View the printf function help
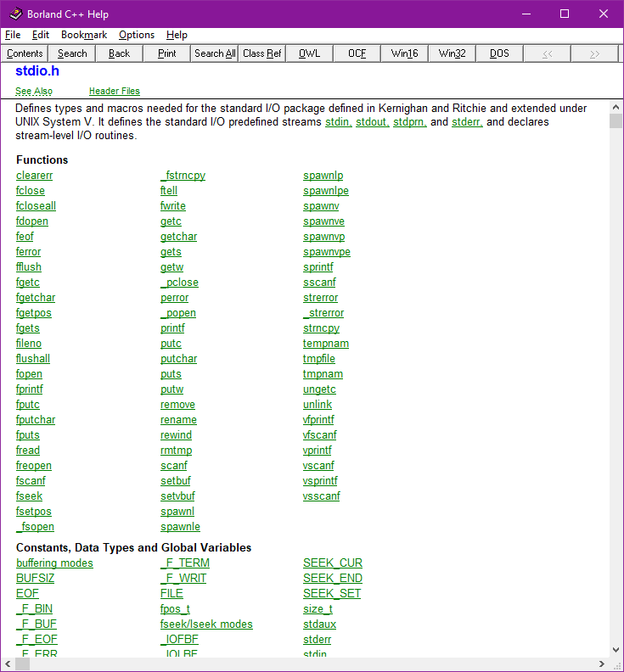Screen dimensions: 624x672 point(172,328)
